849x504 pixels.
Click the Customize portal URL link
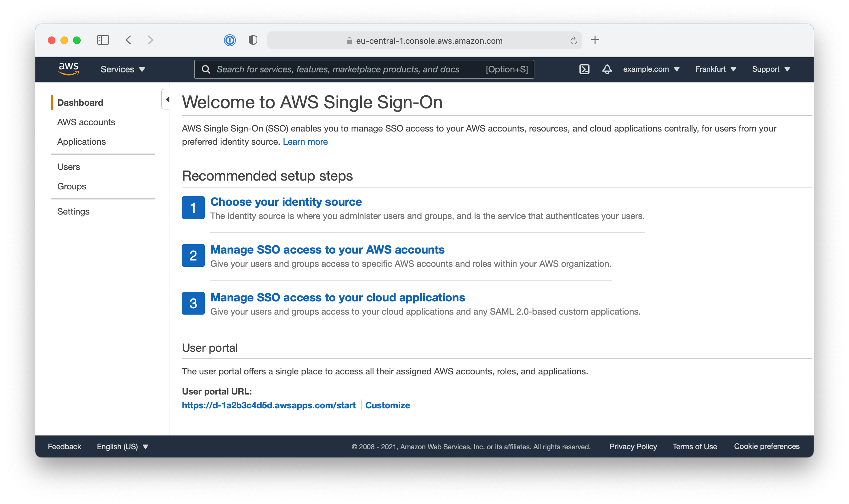point(387,405)
